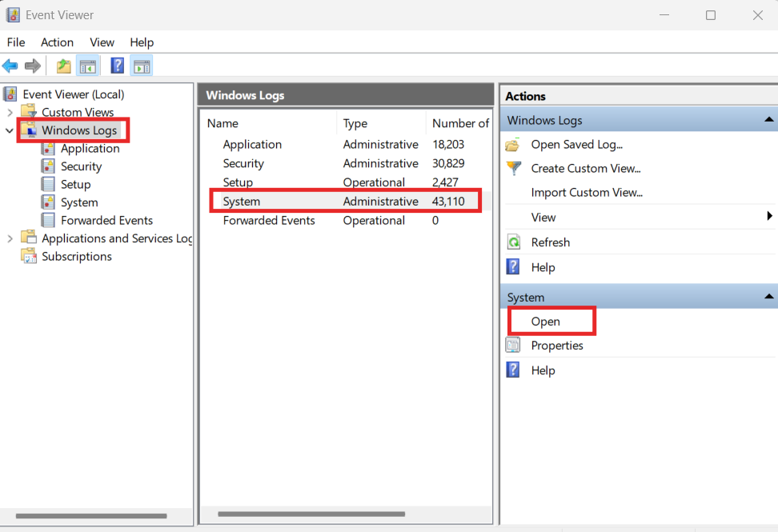The image size is (778, 532).
Task: Open the View submenu arrow
Action: pyautogui.click(x=769, y=217)
